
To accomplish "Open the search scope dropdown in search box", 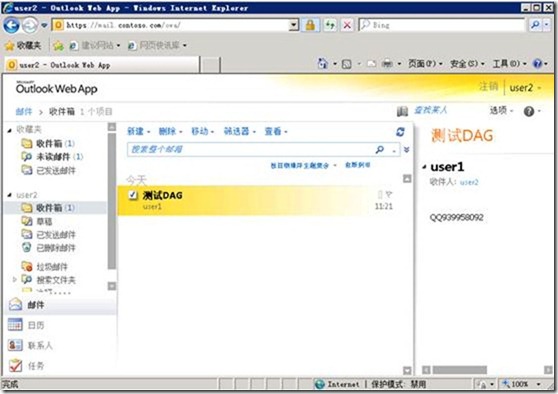I will point(394,151).
